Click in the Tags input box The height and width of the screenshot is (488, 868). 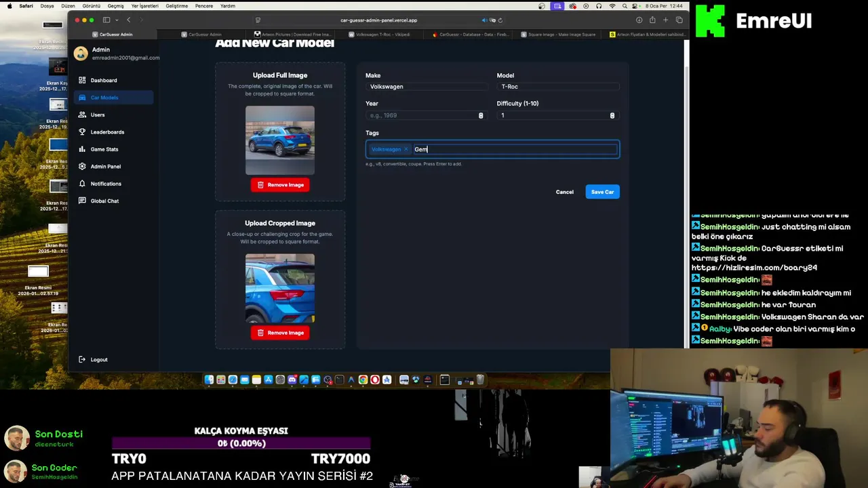pyautogui.click(x=515, y=149)
